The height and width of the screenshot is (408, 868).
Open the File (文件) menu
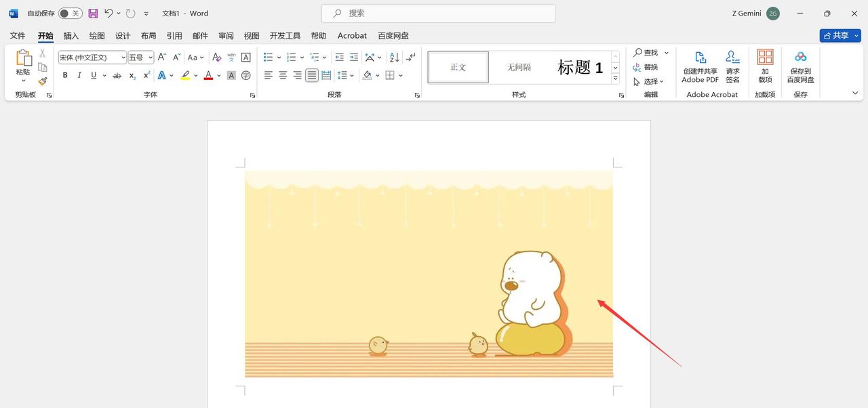pyautogui.click(x=18, y=35)
